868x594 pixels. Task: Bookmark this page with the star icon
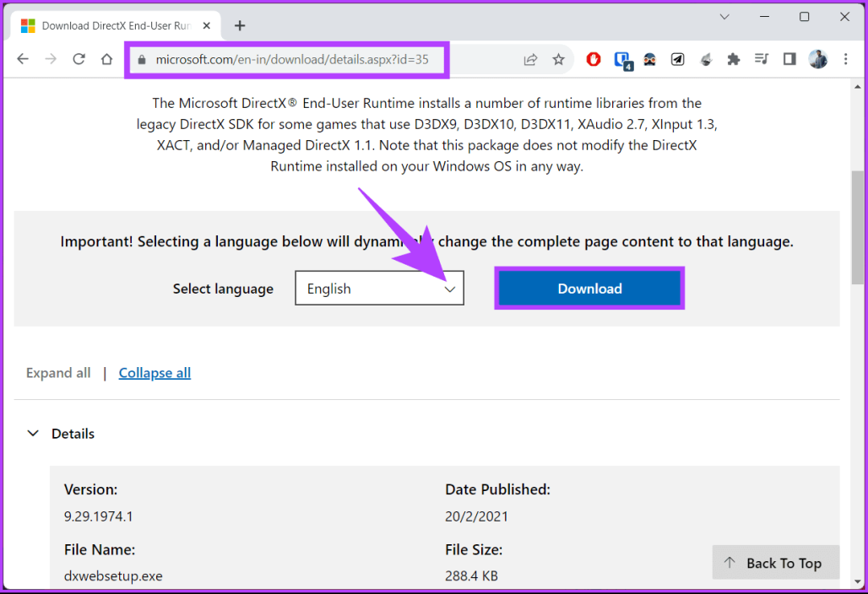[558, 59]
